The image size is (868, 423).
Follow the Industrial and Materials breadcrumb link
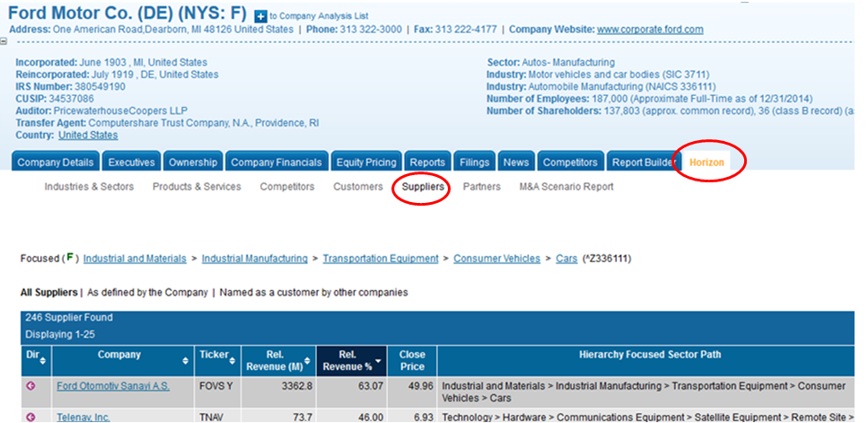[x=135, y=259]
